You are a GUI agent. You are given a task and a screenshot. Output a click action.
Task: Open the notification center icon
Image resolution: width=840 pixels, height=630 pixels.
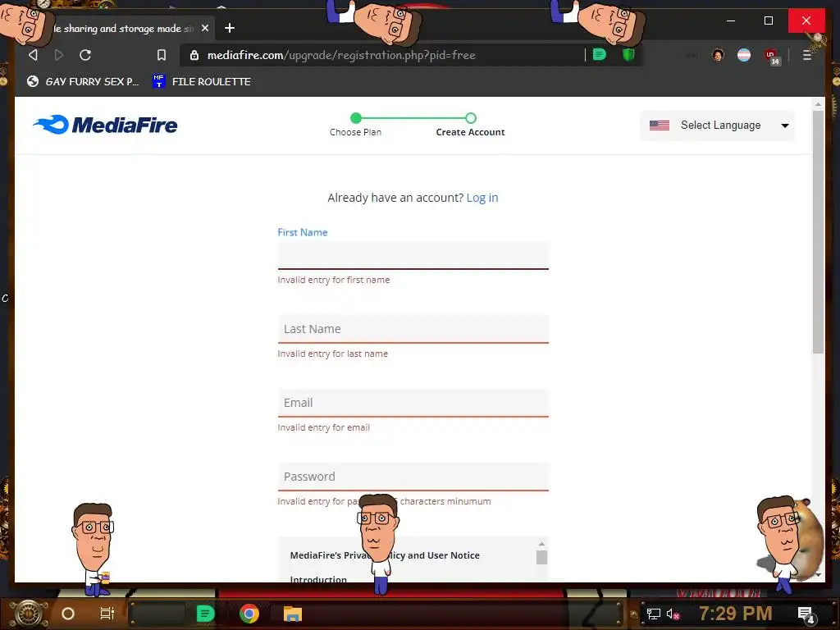click(806, 614)
